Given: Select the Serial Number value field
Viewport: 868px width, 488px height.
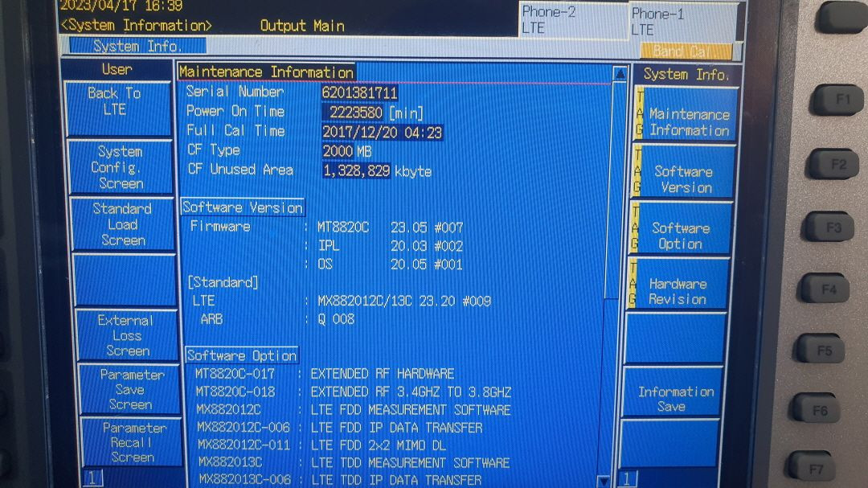Looking at the screenshot, I should click(360, 92).
